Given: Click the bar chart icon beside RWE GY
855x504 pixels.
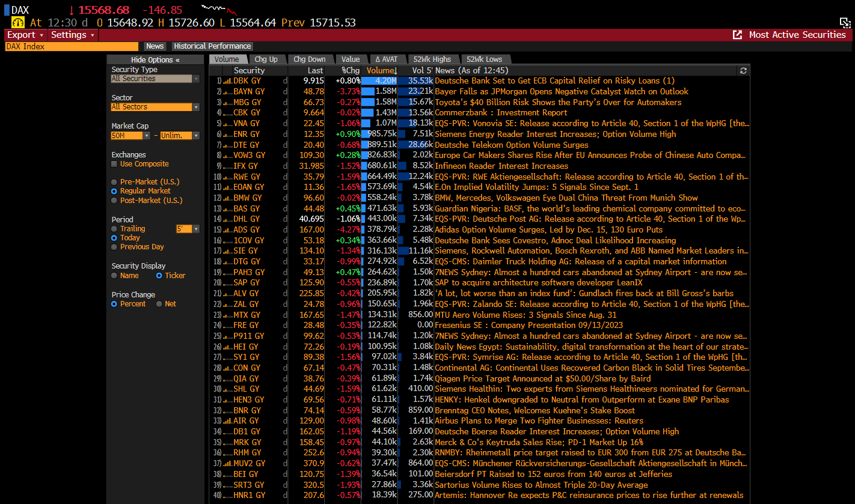Looking at the screenshot, I should [x=227, y=177].
